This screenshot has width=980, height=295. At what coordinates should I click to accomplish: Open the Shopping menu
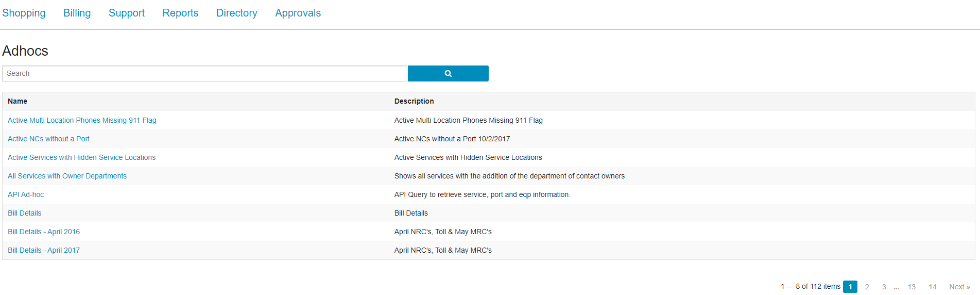point(24,13)
